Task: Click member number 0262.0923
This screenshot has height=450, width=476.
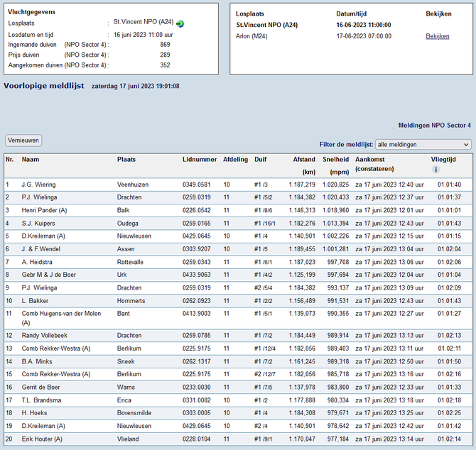Action: (x=196, y=301)
